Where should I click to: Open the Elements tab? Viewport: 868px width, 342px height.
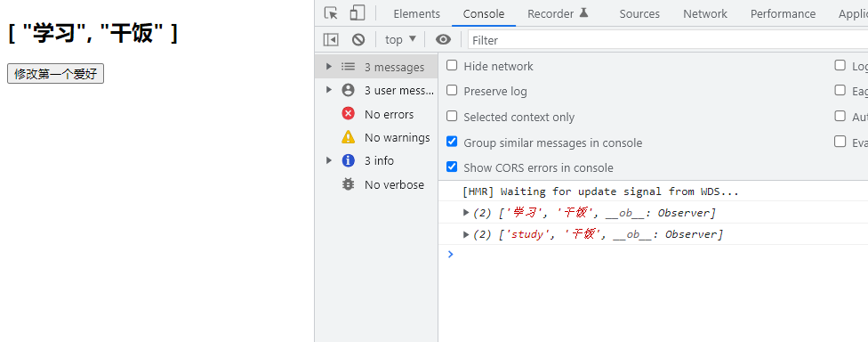417,14
